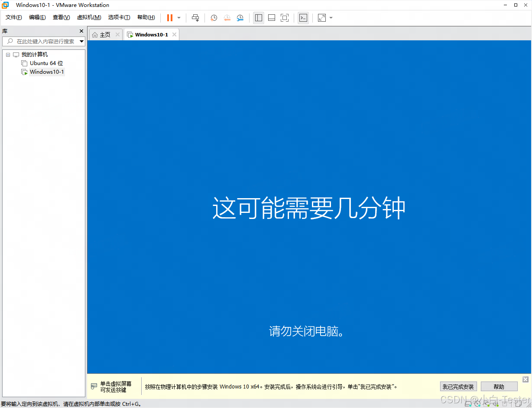This screenshot has width=532, height=408.
Task: Click the magnifier icon in library search
Action: [x=10, y=41]
